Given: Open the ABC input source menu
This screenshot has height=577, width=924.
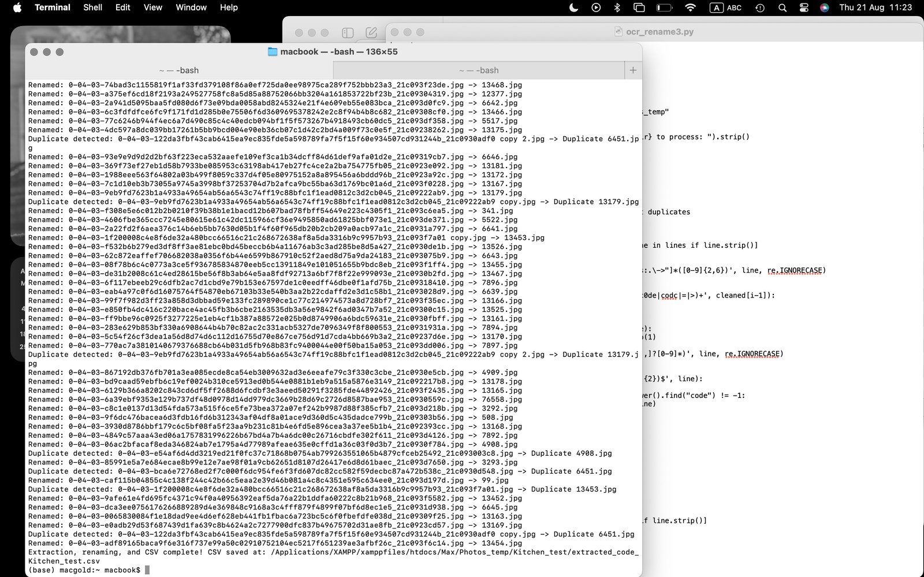Looking at the screenshot, I should pos(726,8).
